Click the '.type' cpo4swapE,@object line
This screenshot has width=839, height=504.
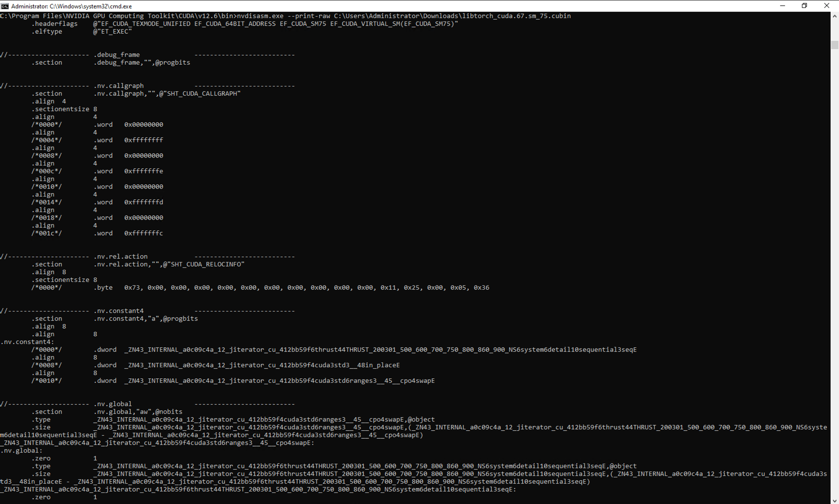[x=233, y=420]
